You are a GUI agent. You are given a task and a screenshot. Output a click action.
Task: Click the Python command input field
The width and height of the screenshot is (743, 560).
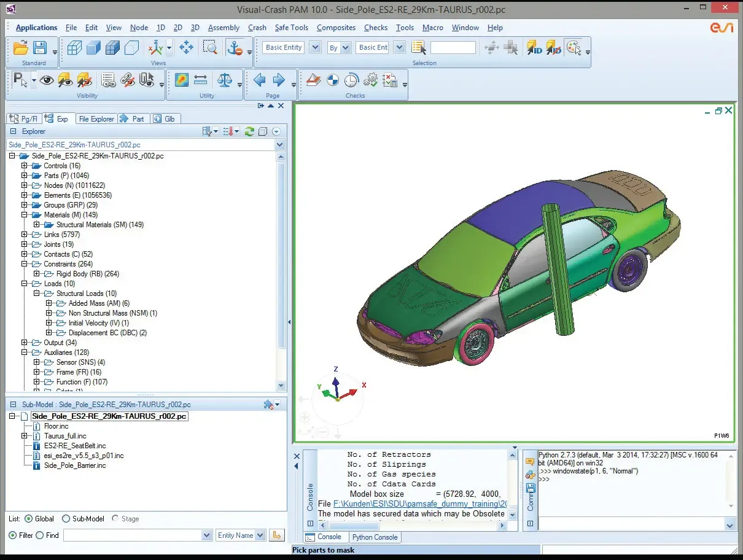631,524
